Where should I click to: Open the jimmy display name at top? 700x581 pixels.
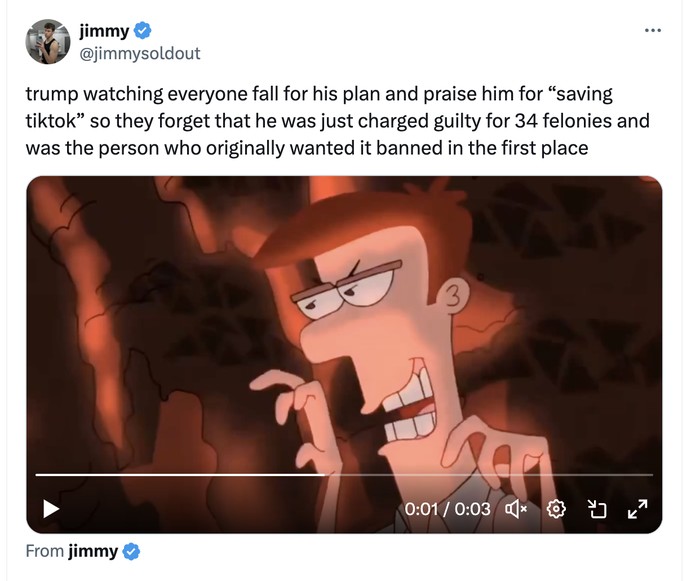pyautogui.click(x=104, y=31)
